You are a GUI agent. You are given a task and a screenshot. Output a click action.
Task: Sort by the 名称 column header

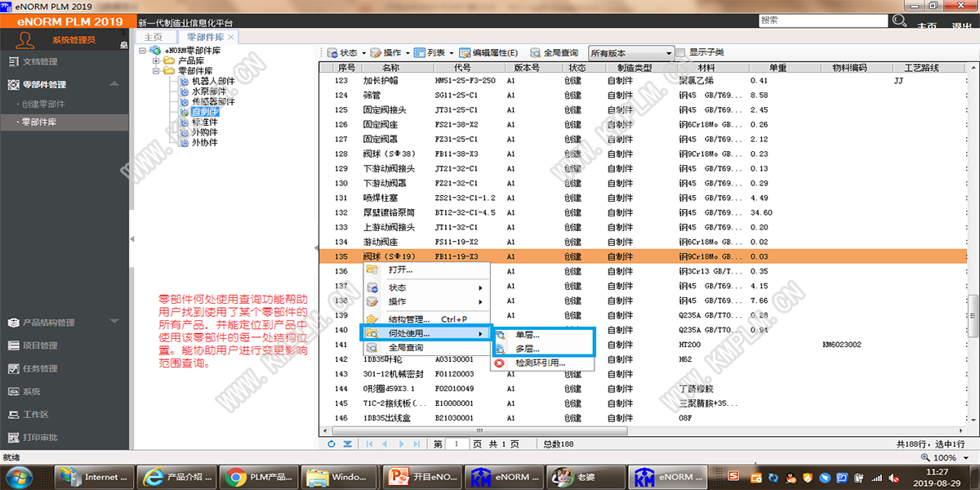(x=391, y=68)
